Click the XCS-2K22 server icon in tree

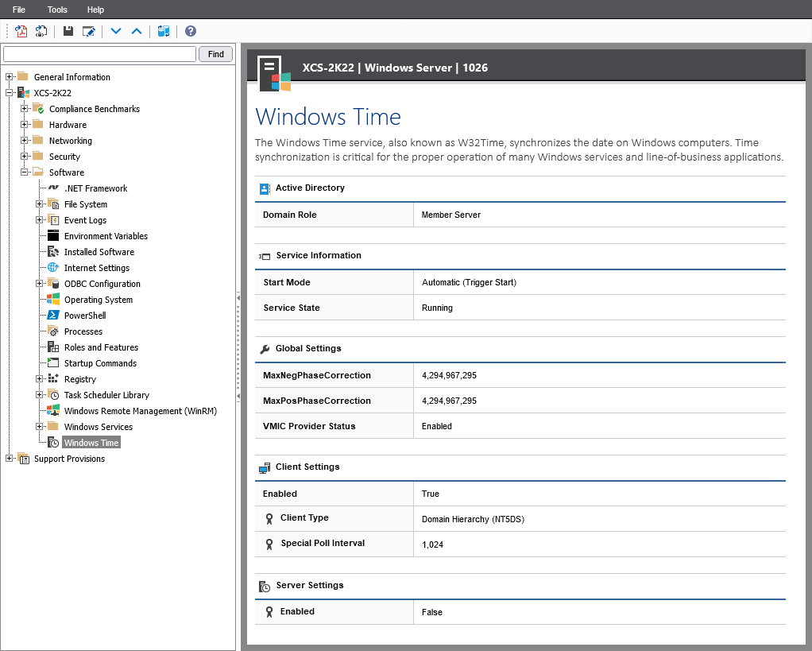[23, 93]
